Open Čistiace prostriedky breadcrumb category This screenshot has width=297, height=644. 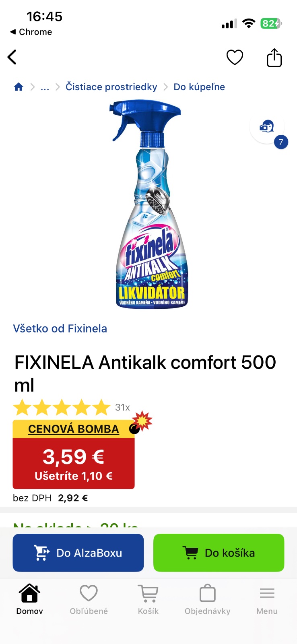pyautogui.click(x=111, y=87)
